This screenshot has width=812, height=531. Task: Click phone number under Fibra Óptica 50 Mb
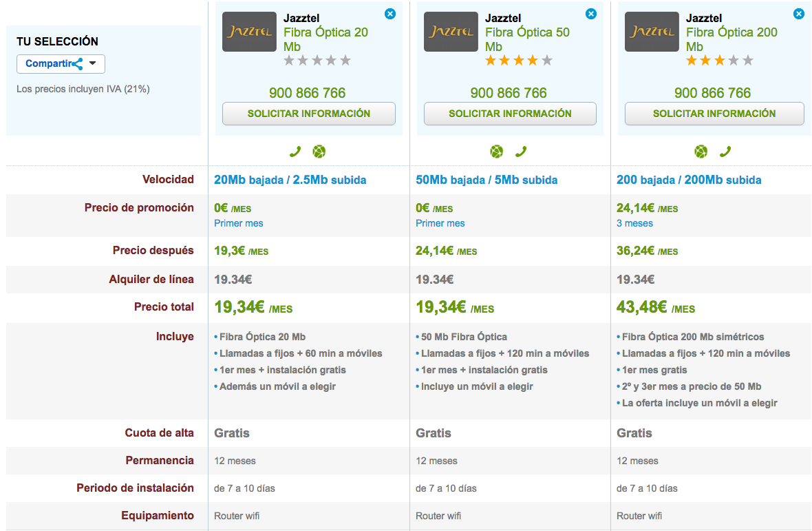(509, 93)
